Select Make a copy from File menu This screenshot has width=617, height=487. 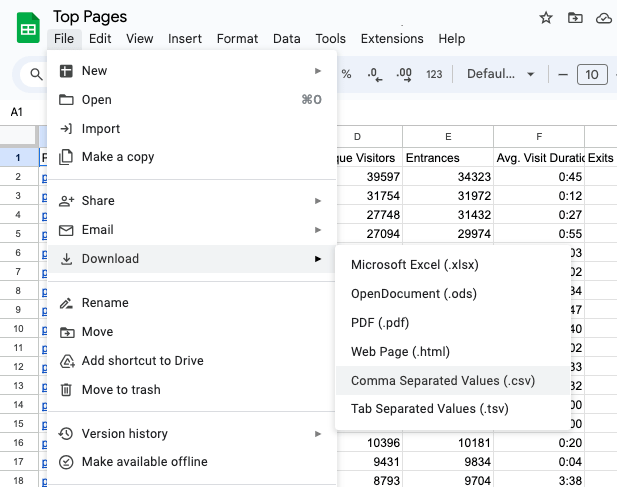(118, 157)
